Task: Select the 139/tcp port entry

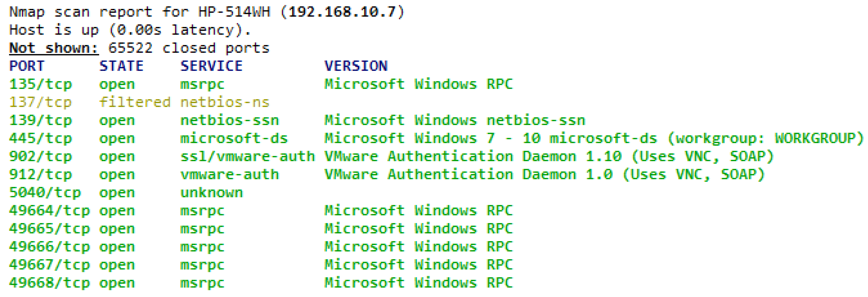Action: [x=41, y=120]
